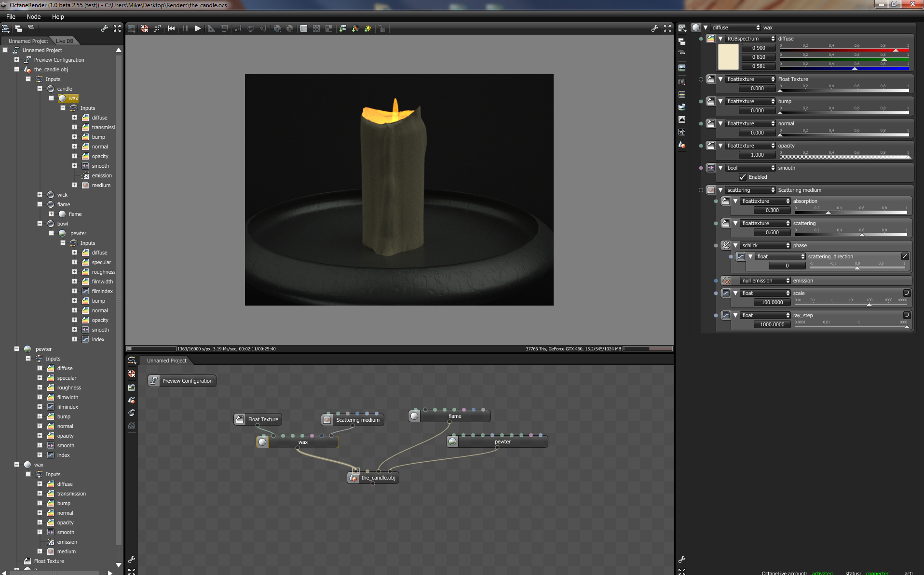Screen dimensions: 924x575
Task: Toggle the scattering_direction slider mode button
Action: click(905, 256)
